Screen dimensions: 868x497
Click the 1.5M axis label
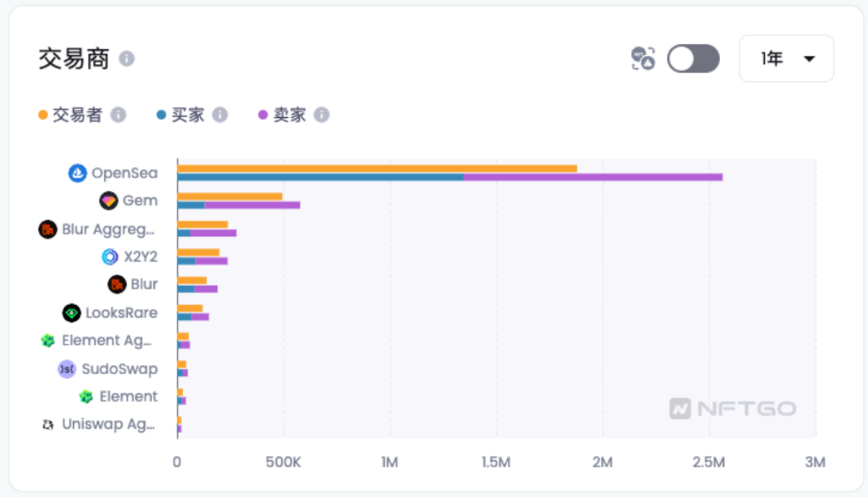[x=496, y=462]
